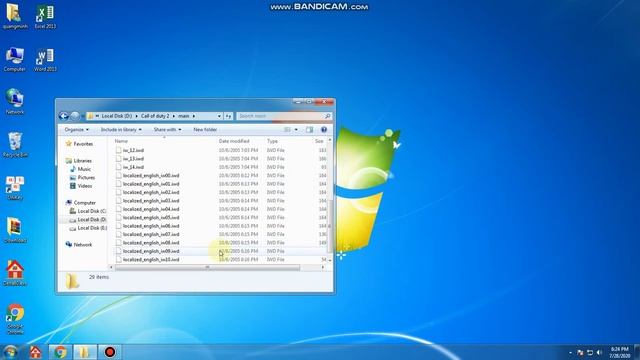Select Favorites in navigation pane
640x360 pixels.
[x=80, y=144]
